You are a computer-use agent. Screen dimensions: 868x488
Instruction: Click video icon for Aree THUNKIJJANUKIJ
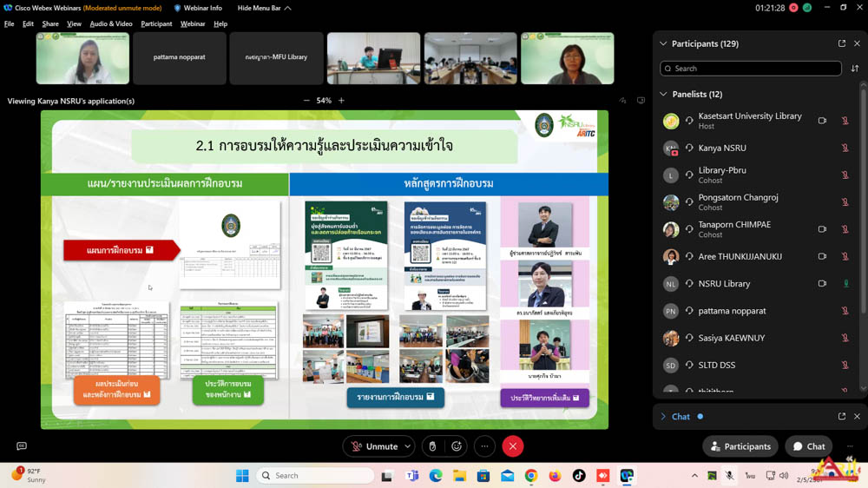(x=822, y=256)
